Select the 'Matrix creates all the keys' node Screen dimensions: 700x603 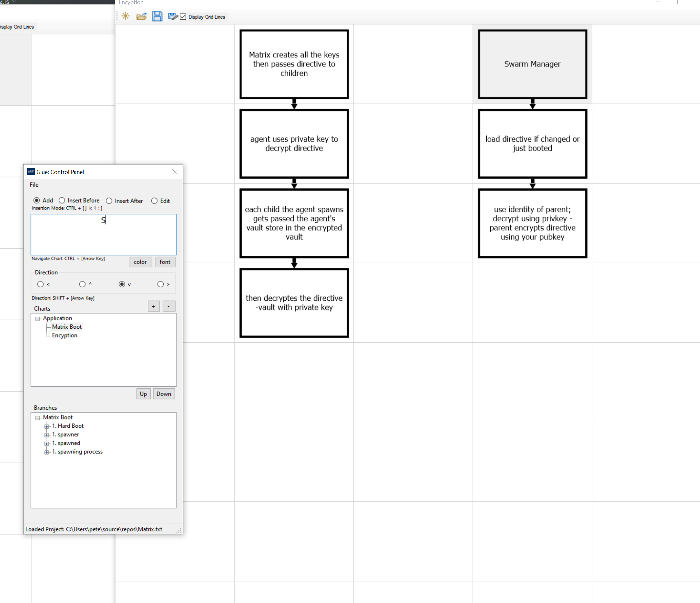pos(294,64)
